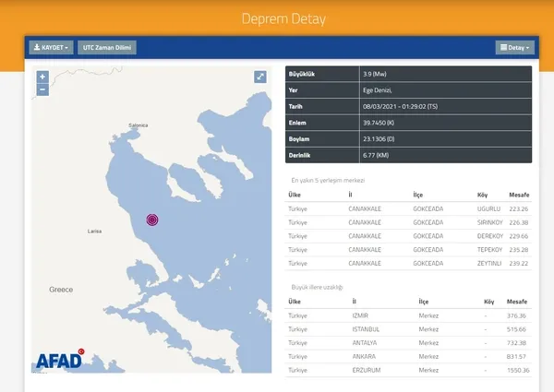Click the Larisa label on the map
This screenshot has height=392, width=554.
(x=94, y=232)
